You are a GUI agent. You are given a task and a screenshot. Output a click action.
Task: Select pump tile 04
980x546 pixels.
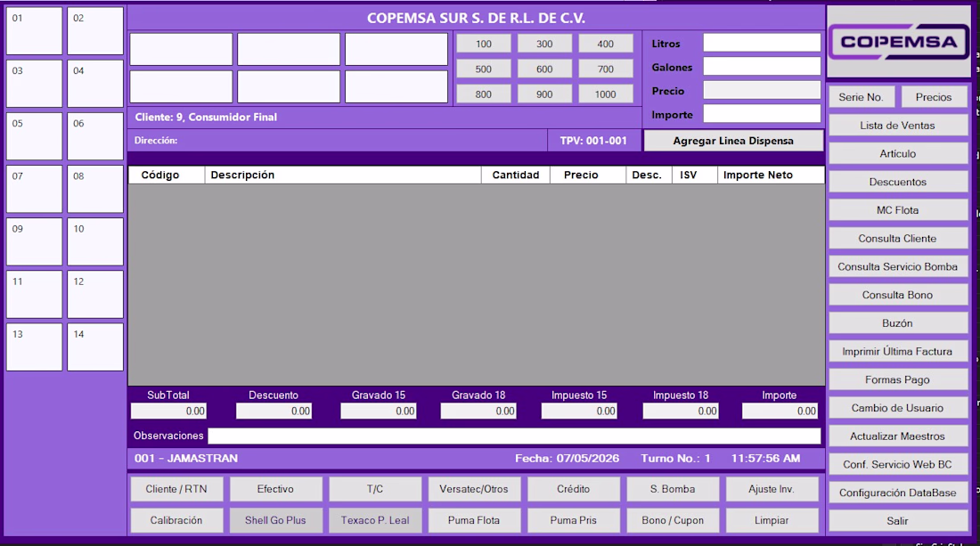coord(95,84)
